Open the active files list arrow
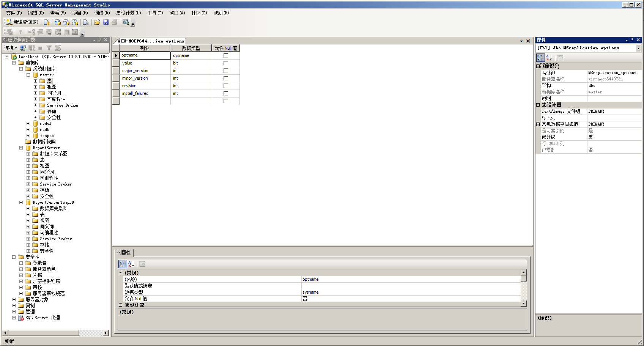The height and width of the screenshot is (346, 644). tap(521, 41)
